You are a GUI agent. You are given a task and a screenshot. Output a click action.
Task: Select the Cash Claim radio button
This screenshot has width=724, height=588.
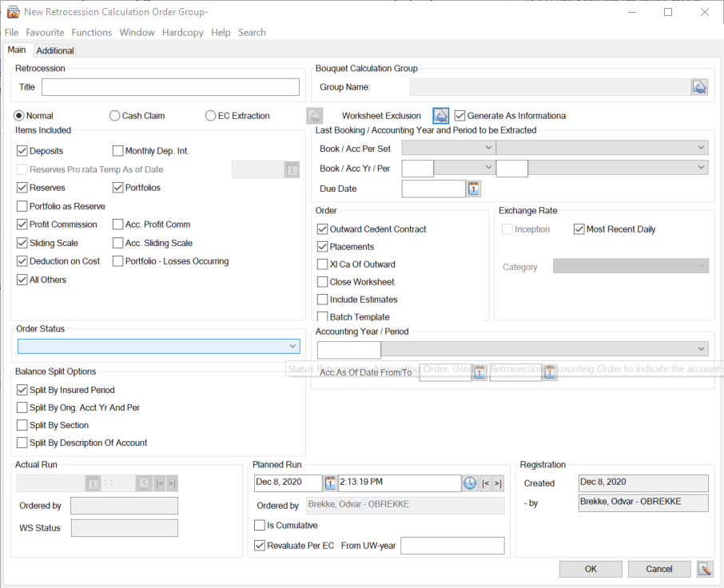[114, 115]
